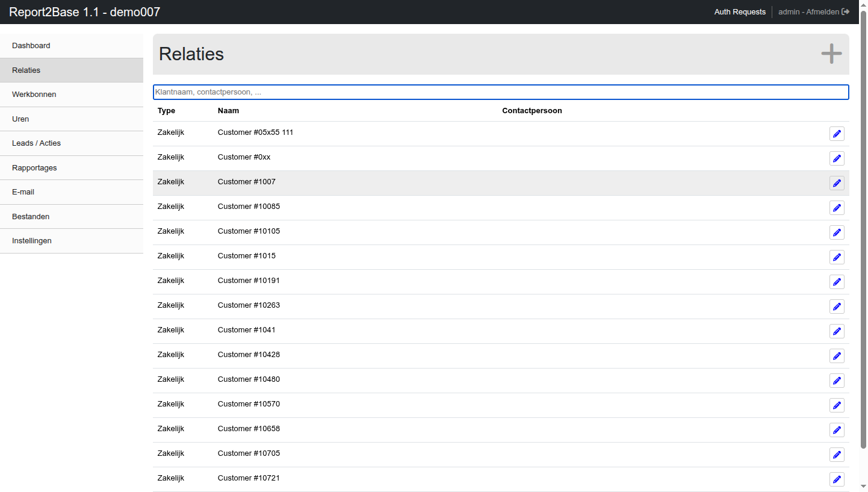Click edit pencil on Customer #10480 row
Screen dimensions: 868x492
(x=837, y=381)
